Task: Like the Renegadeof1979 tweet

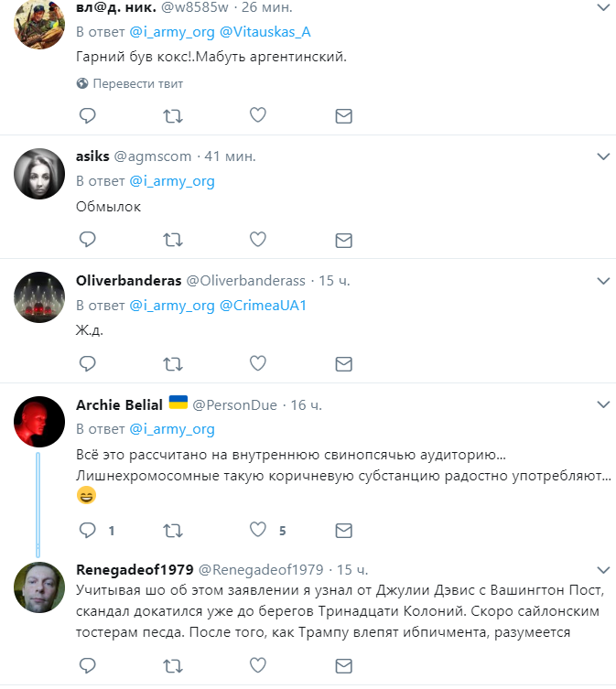Action: [259, 664]
